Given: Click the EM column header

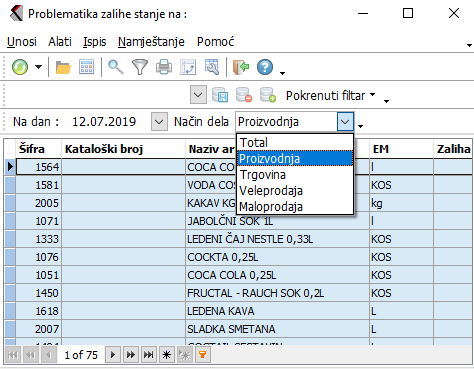Looking at the screenshot, I should pyautogui.click(x=401, y=149).
